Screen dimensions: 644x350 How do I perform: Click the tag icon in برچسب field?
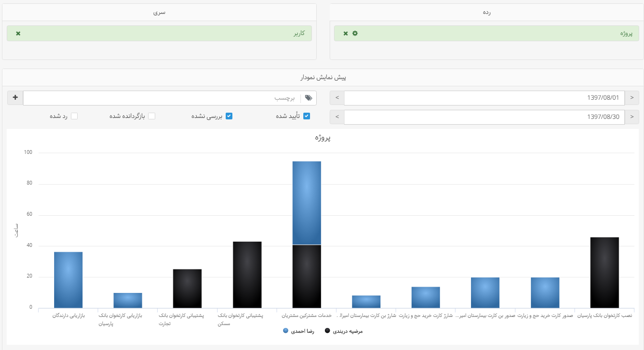[x=309, y=98]
